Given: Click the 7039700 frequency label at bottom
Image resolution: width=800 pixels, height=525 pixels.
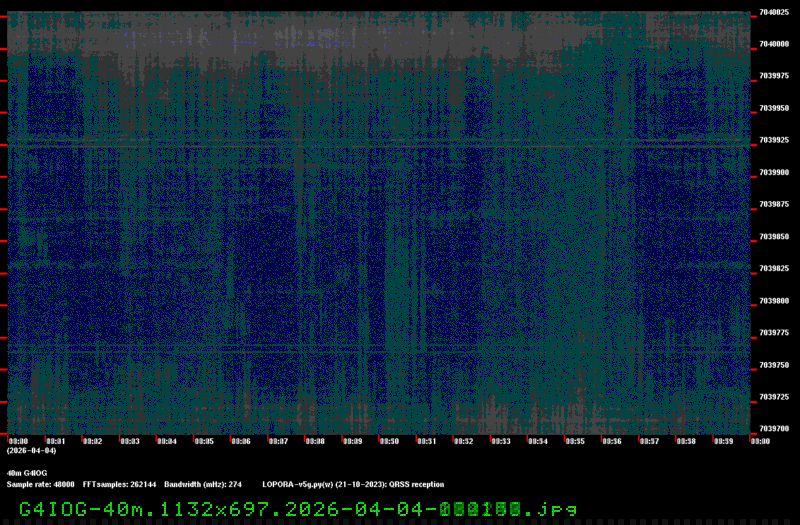Looking at the screenshot, I should pos(773,429).
